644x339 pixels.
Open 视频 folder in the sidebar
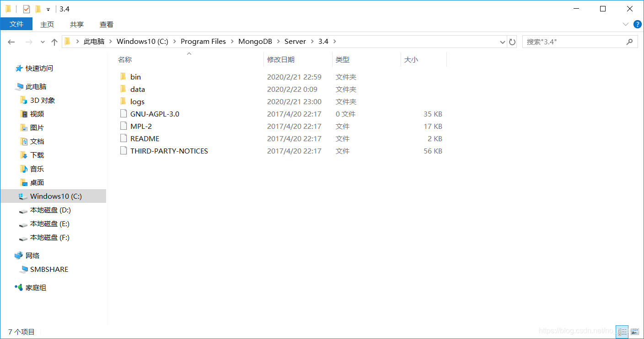tap(37, 114)
